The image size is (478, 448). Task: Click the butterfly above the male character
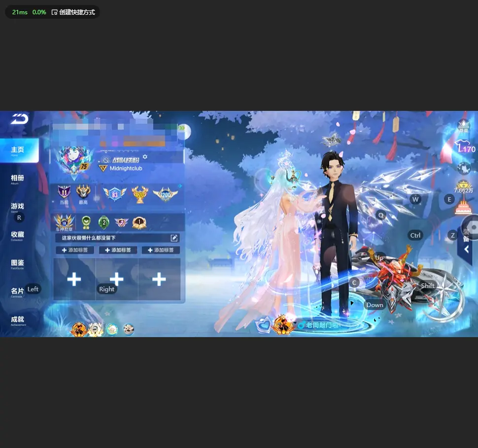coord(331,139)
